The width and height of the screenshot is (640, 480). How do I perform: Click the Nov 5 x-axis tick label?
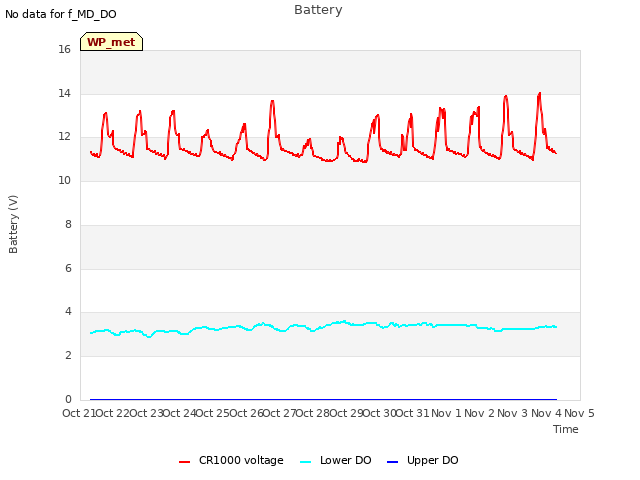[x=579, y=413]
